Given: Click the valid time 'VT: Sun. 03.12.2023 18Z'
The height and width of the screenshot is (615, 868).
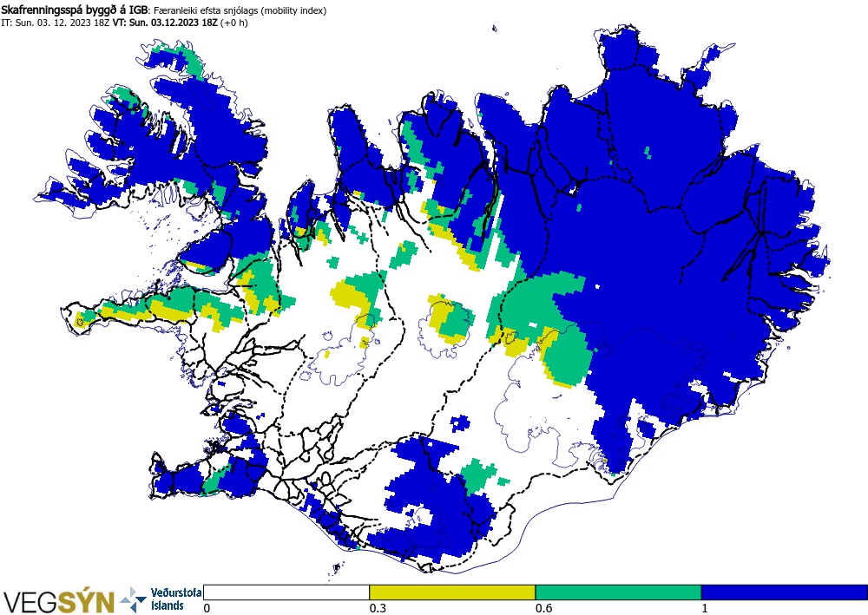Looking at the screenshot, I should tap(165, 23).
